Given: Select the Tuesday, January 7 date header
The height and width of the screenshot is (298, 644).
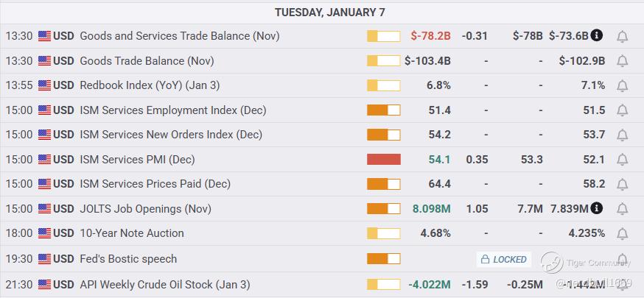Looking at the screenshot, I should click(329, 13).
